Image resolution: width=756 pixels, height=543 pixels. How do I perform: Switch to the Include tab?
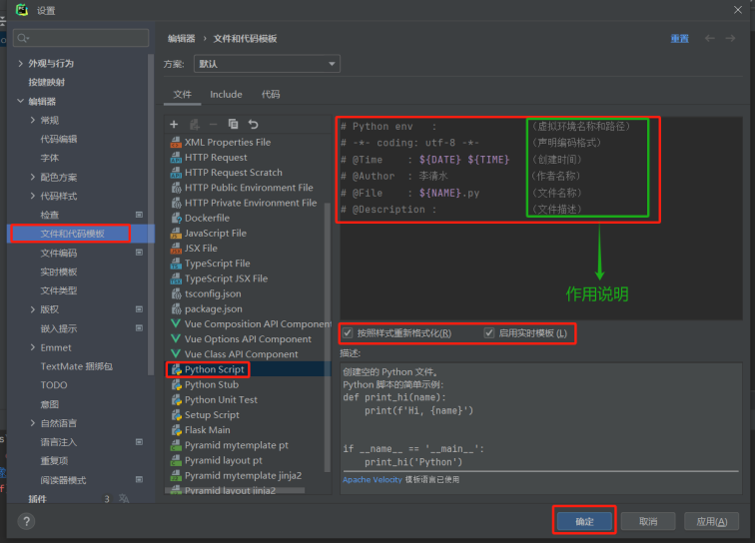click(226, 94)
